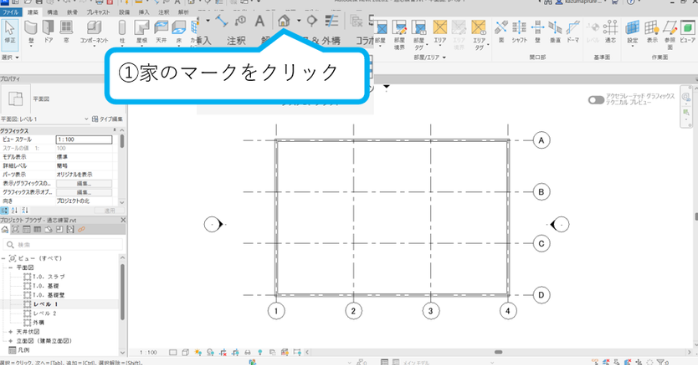
Task: Click the sun path icon in view control bar
Action: click(198, 353)
